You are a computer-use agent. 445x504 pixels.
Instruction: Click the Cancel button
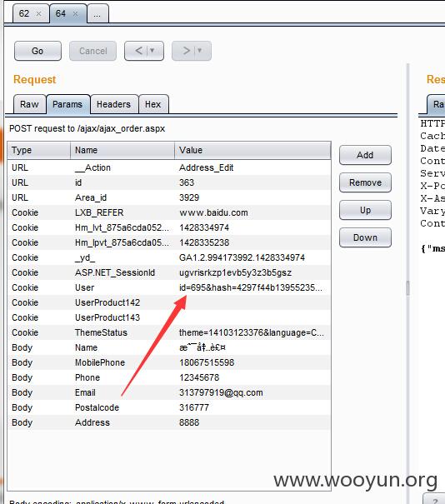click(x=93, y=51)
